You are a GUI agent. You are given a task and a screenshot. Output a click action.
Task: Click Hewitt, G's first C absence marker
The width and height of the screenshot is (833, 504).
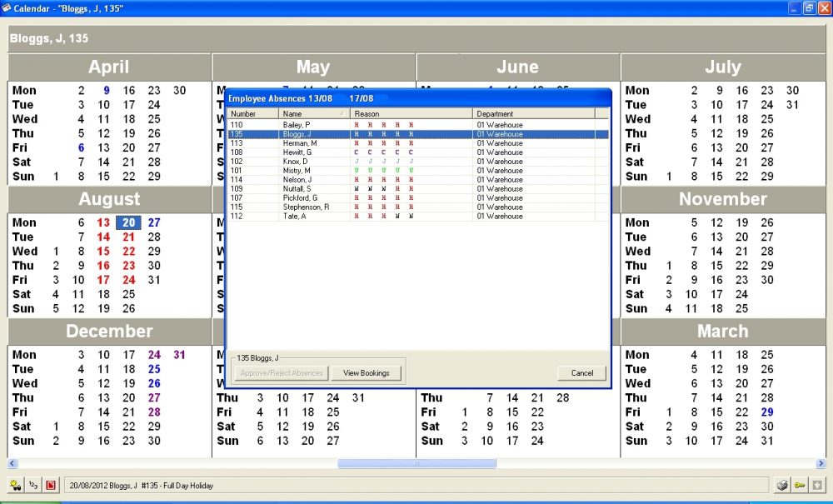click(357, 152)
